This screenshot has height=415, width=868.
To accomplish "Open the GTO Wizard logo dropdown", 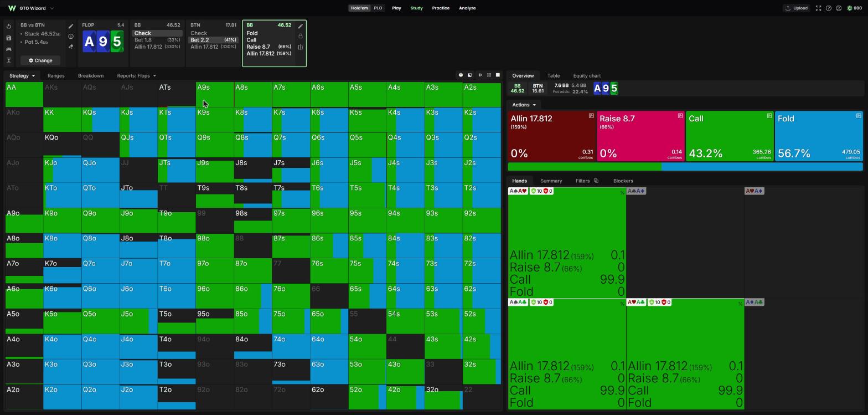I will coord(31,8).
